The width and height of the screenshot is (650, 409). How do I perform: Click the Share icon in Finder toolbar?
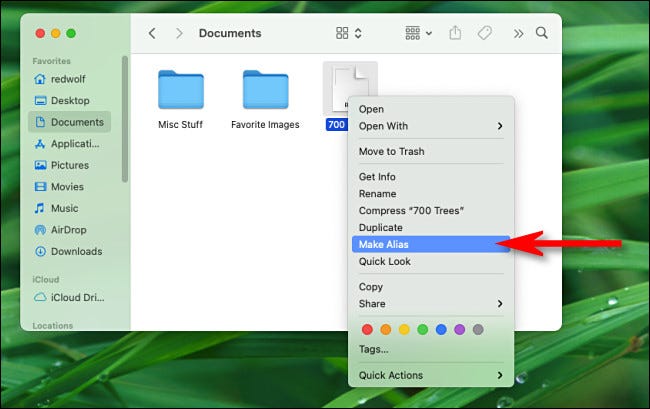click(x=455, y=33)
